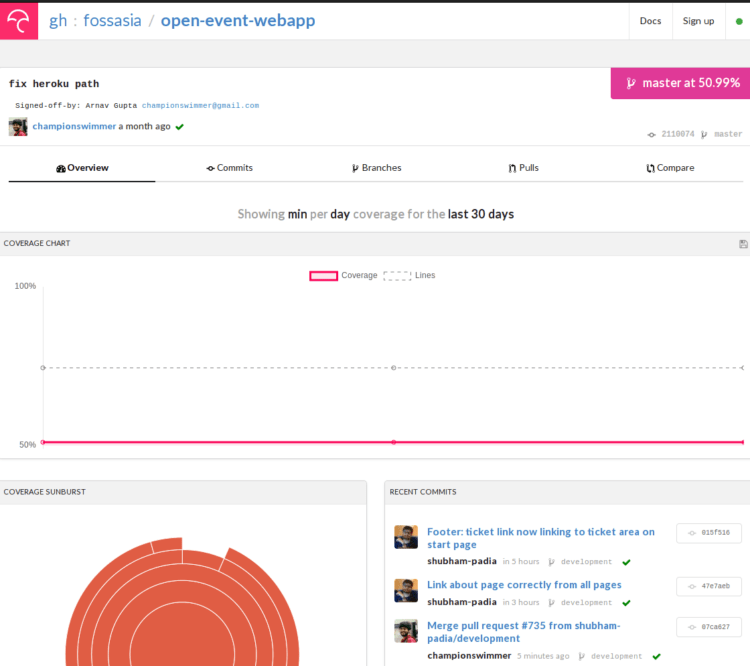Click the master at 50.99% badge
Screen dimensions: 750x666
point(680,83)
